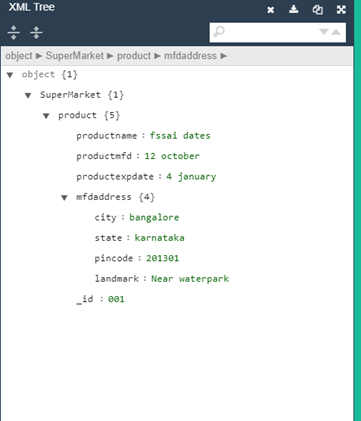This screenshot has width=361, height=421.
Task: Click the 'landmark' key
Action: click(x=117, y=279)
